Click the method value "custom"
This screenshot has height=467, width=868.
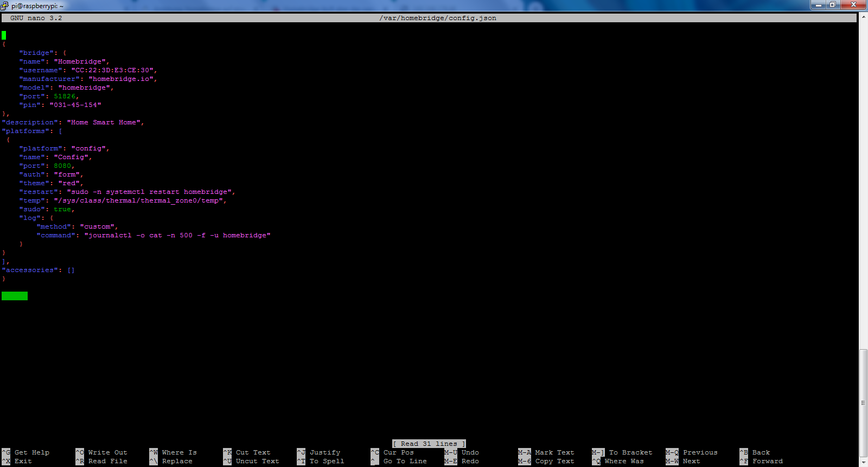pyautogui.click(x=97, y=226)
